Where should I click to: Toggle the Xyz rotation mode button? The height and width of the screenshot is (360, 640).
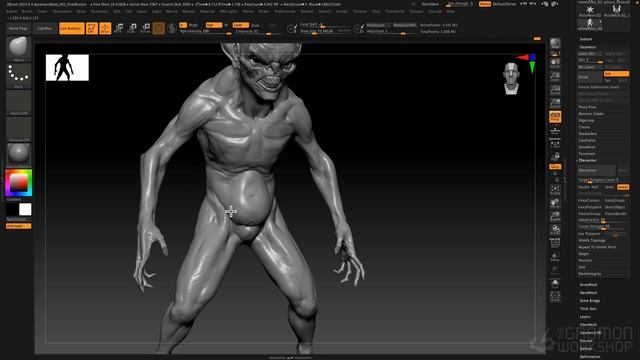(x=555, y=167)
